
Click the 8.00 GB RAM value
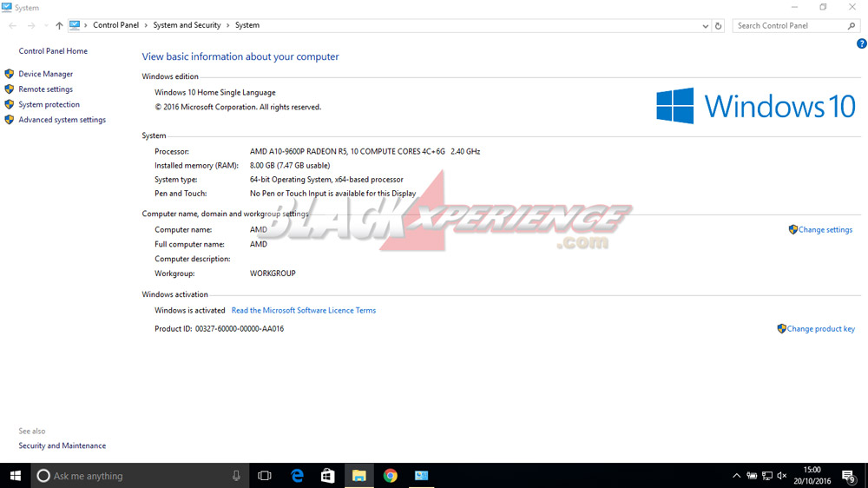[x=290, y=165]
